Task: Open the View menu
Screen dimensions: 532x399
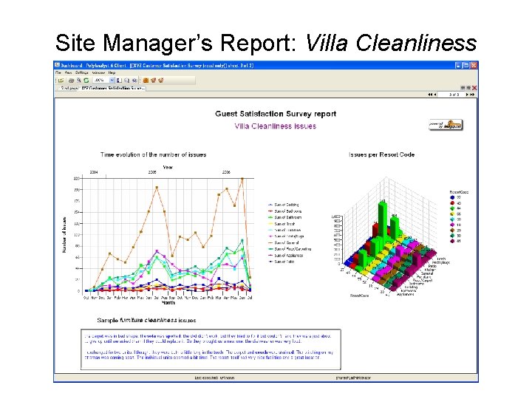Action: click(68, 72)
